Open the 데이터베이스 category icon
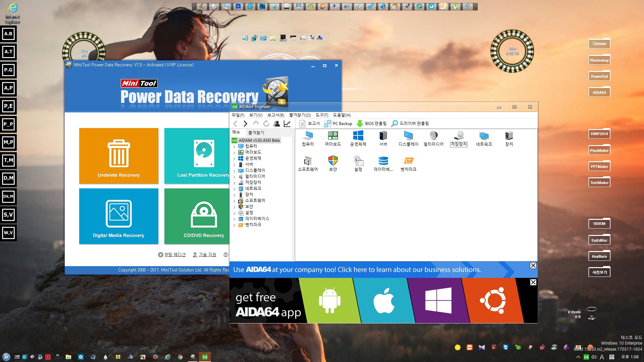This screenshot has width=644, height=362. [383, 164]
